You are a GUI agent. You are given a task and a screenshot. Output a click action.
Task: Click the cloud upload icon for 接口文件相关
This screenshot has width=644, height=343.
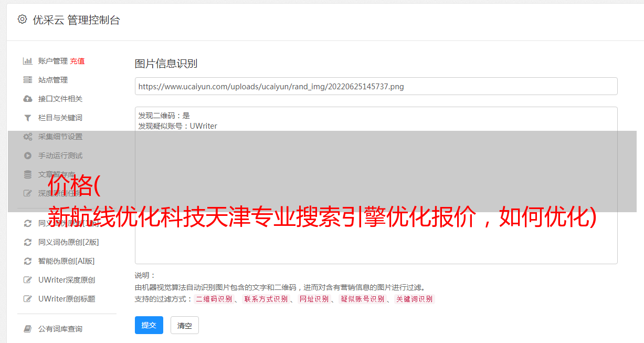click(28, 99)
